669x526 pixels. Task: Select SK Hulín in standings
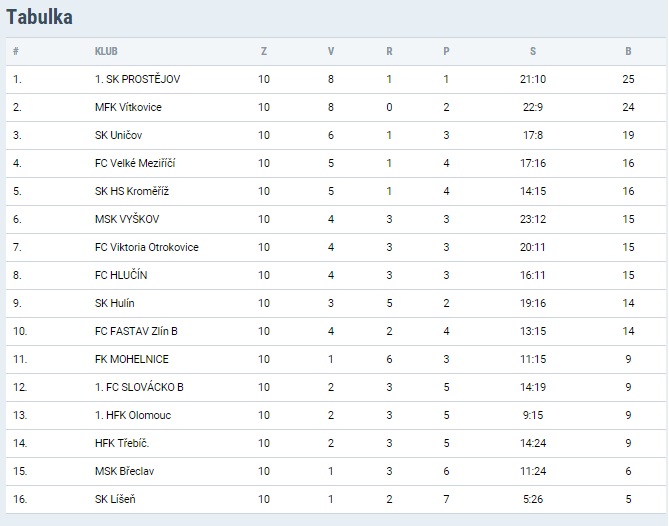115,303
